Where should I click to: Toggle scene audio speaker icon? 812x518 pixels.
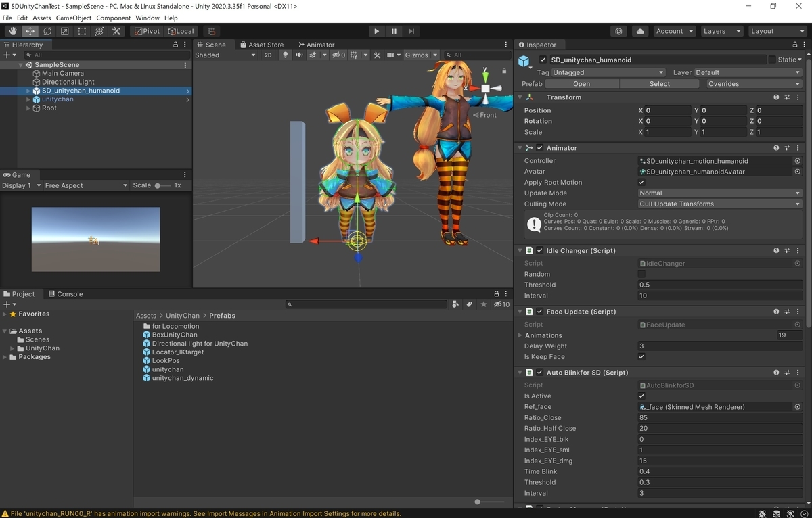298,55
